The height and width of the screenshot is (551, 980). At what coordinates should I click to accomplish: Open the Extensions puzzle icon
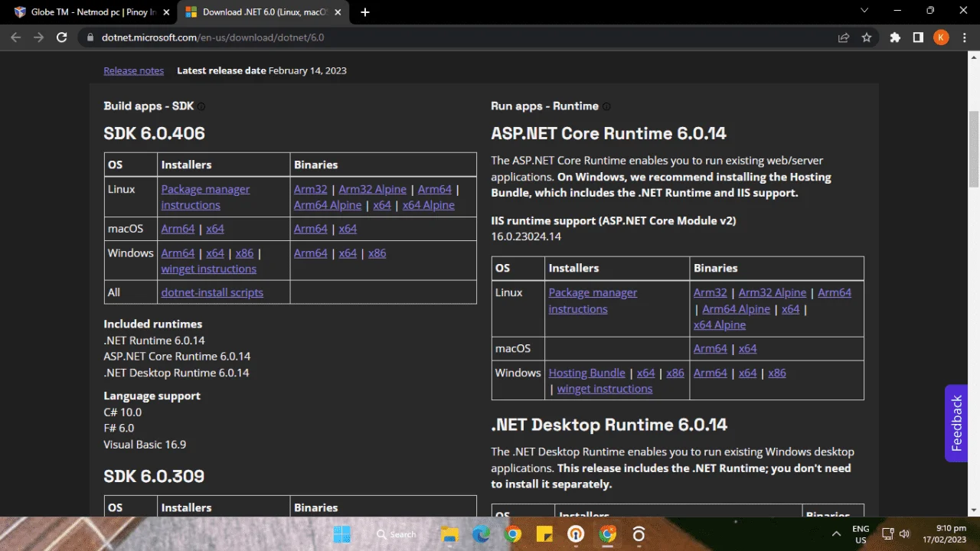[x=895, y=37]
